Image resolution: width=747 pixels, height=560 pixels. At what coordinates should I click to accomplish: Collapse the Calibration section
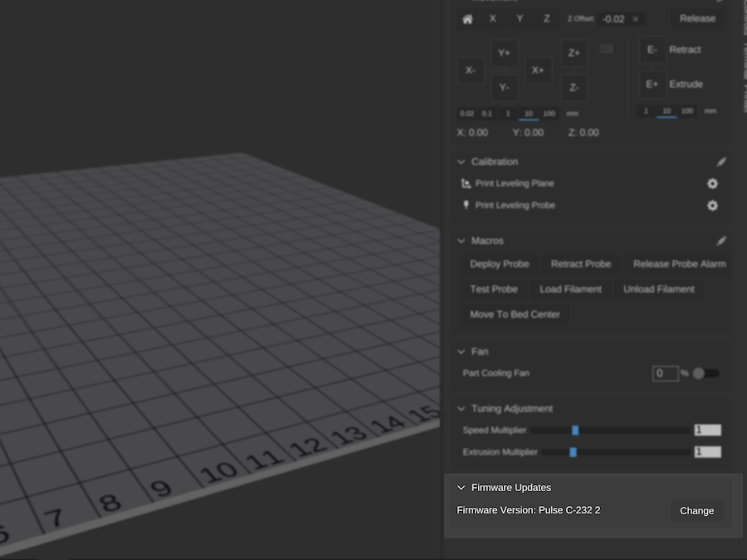tap(461, 163)
